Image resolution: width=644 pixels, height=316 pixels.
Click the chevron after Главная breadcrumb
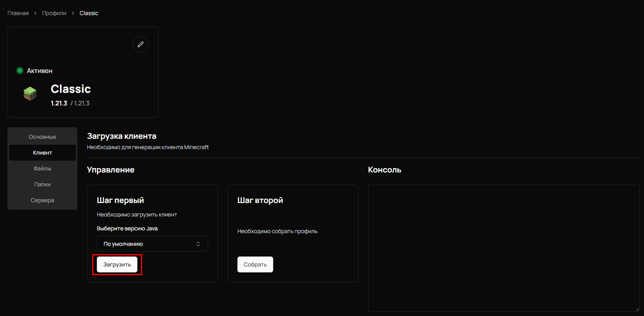click(35, 13)
